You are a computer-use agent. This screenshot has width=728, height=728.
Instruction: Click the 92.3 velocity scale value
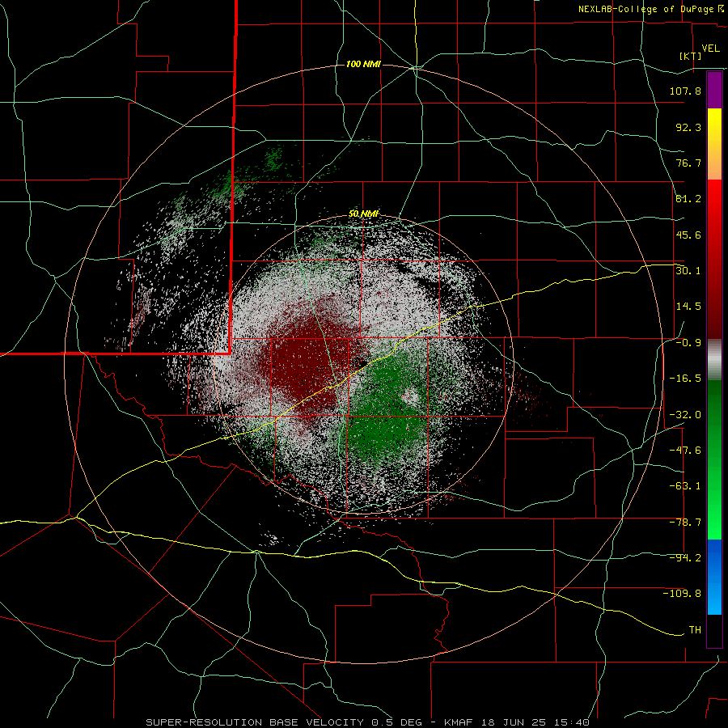(x=688, y=127)
